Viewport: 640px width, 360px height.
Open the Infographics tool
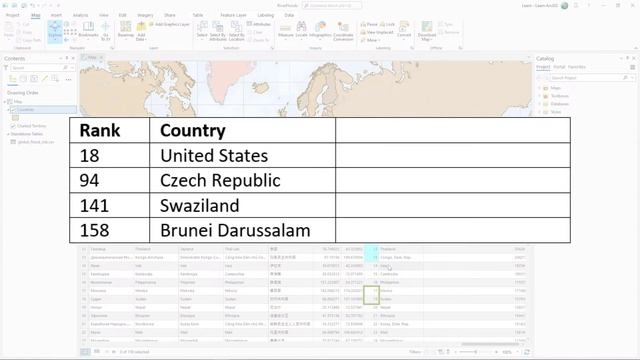coord(320,30)
